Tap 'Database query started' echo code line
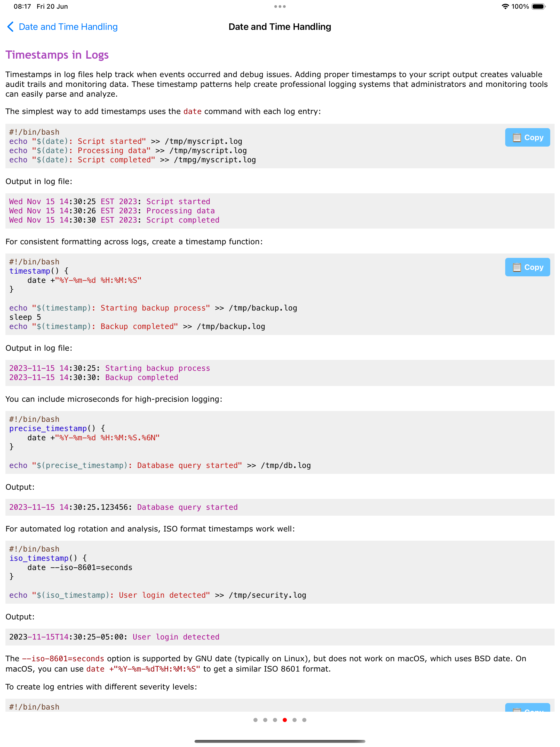This screenshot has width=560, height=747. point(160,465)
